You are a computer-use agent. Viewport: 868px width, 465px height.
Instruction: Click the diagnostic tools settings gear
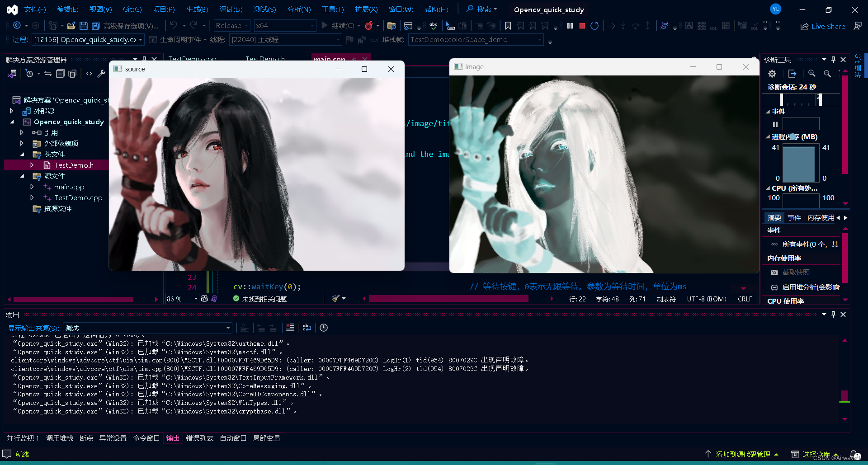(772, 73)
